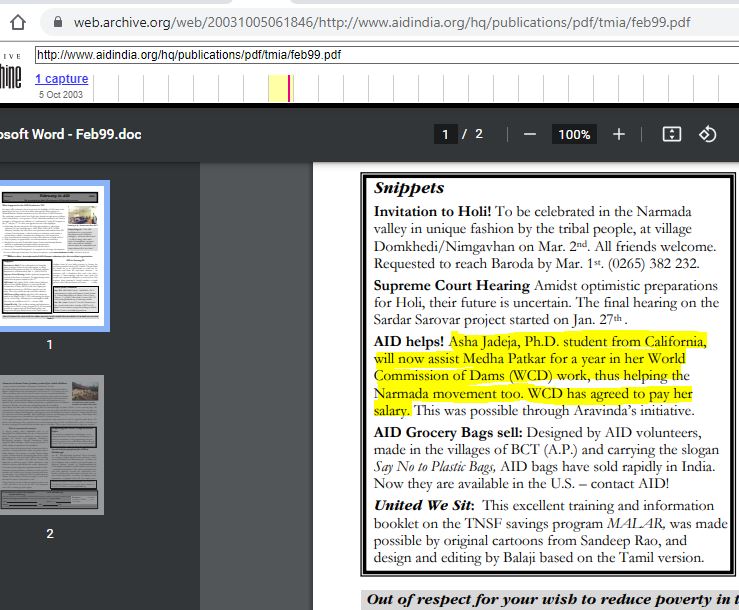Click the lock icon in address bar
Viewport: 739px width, 610px height.
coord(58,22)
